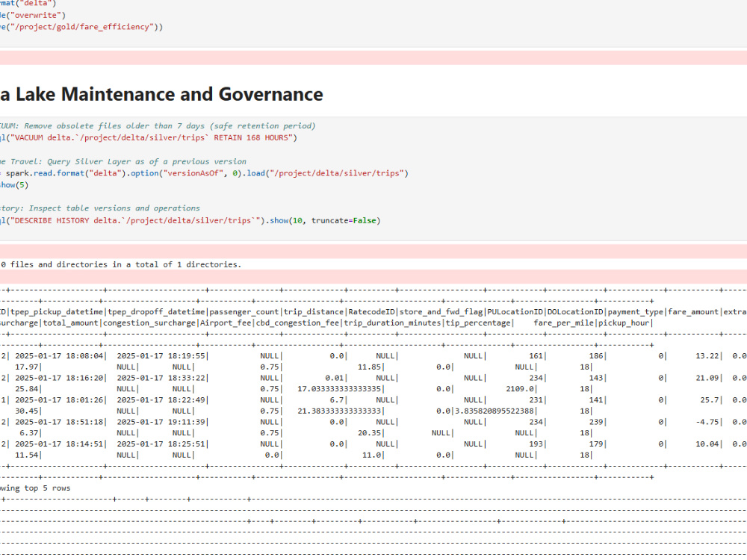Click the RatecodeID column header
Image resolution: width=747 pixels, height=560 pixels.
pyautogui.click(x=372, y=312)
